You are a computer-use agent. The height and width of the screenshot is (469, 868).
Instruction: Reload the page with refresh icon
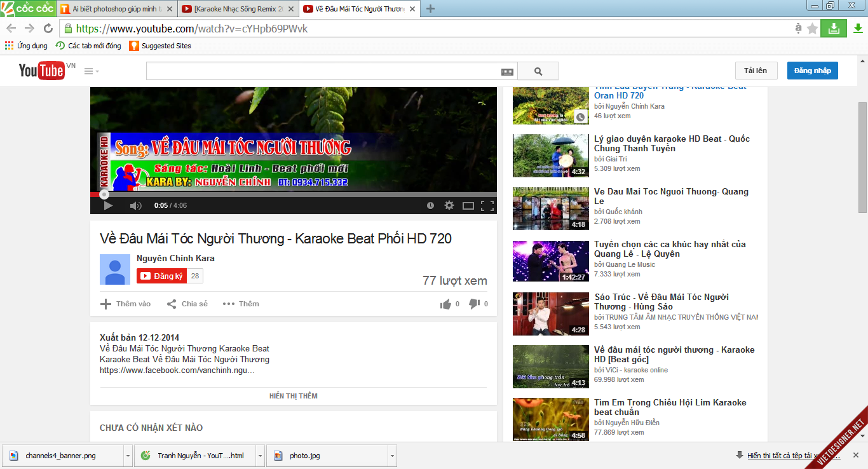48,29
